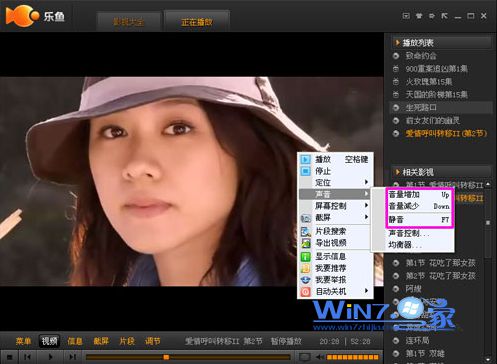Click the 截屏 button in the bottom bar
497x364 pixels.
[101, 341]
